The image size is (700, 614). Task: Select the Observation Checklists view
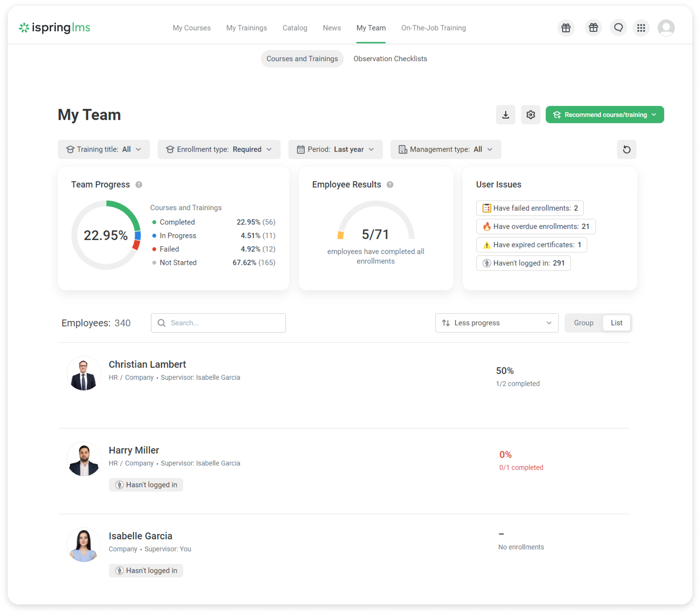tap(390, 59)
